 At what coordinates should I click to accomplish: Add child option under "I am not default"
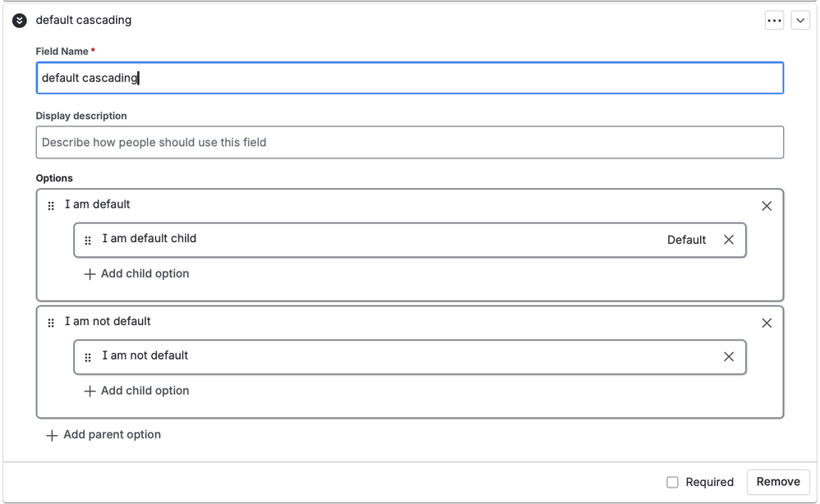[136, 391]
